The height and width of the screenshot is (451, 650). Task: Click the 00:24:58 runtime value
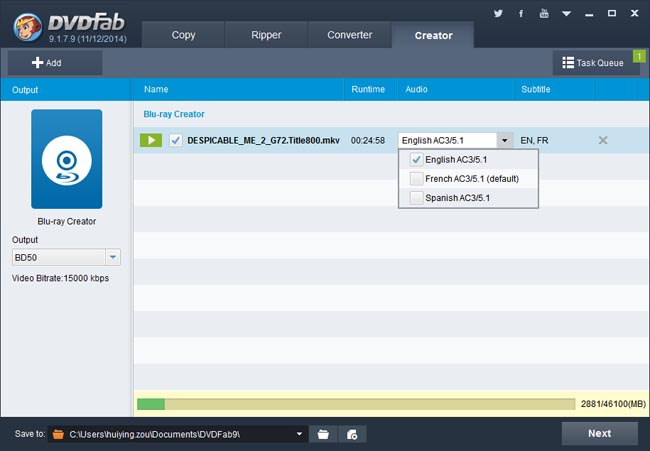tap(368, 141)
